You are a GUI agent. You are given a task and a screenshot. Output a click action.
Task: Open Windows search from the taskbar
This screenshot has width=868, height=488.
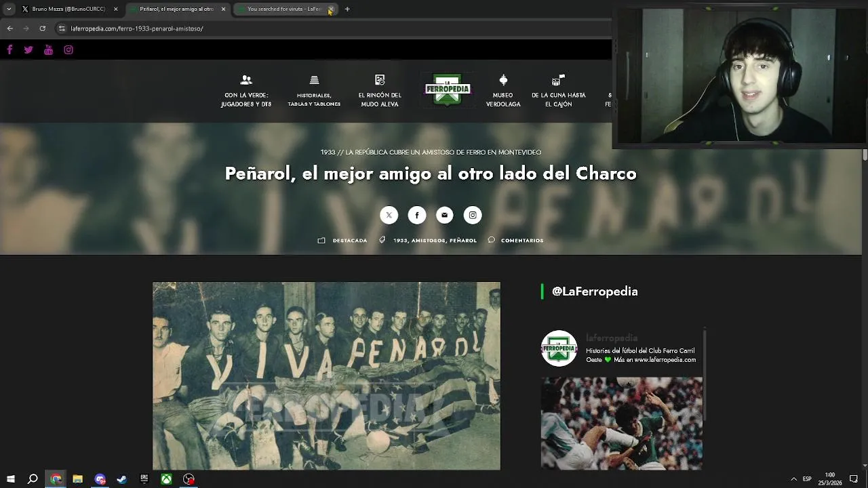(33, 479)
